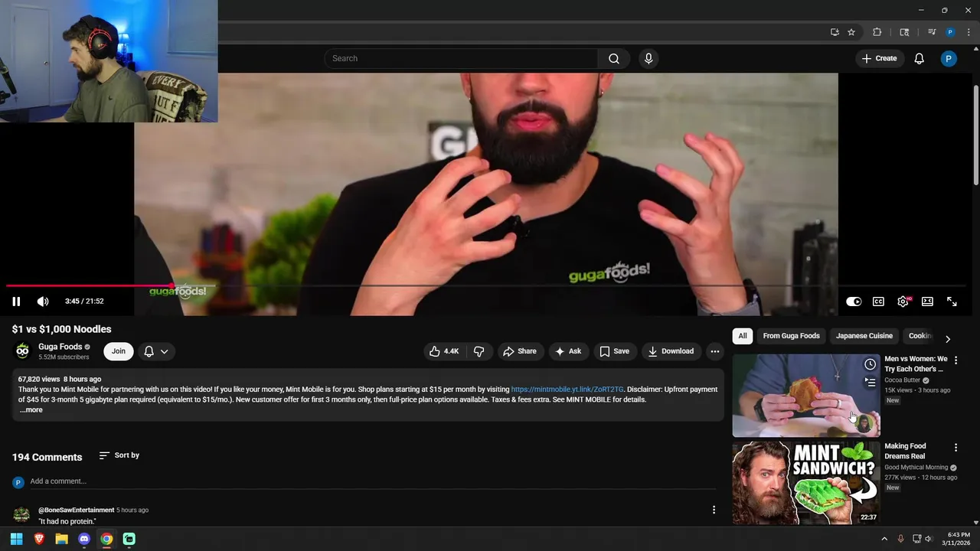Follow the mintmobile.yt.link URL in description
Screen dimensions: 980x551
567,390
